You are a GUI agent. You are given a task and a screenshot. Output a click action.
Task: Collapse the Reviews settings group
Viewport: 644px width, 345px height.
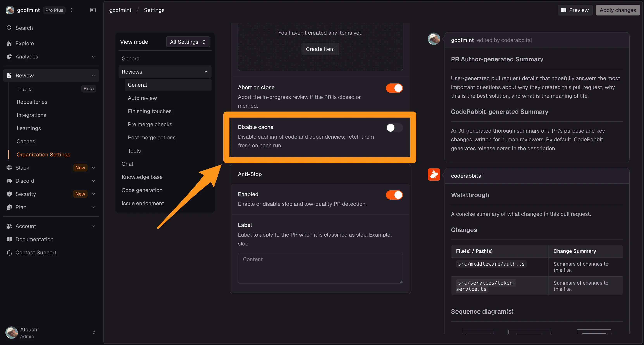(165, 72)
